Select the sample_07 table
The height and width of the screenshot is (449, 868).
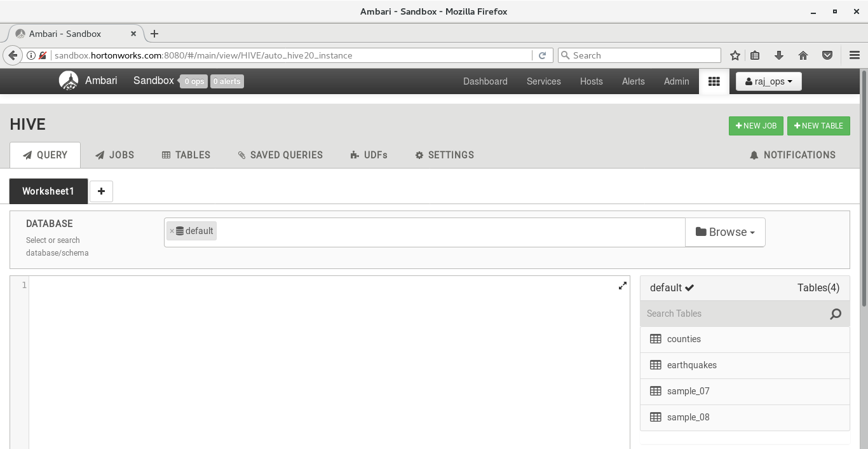point(745,392)
